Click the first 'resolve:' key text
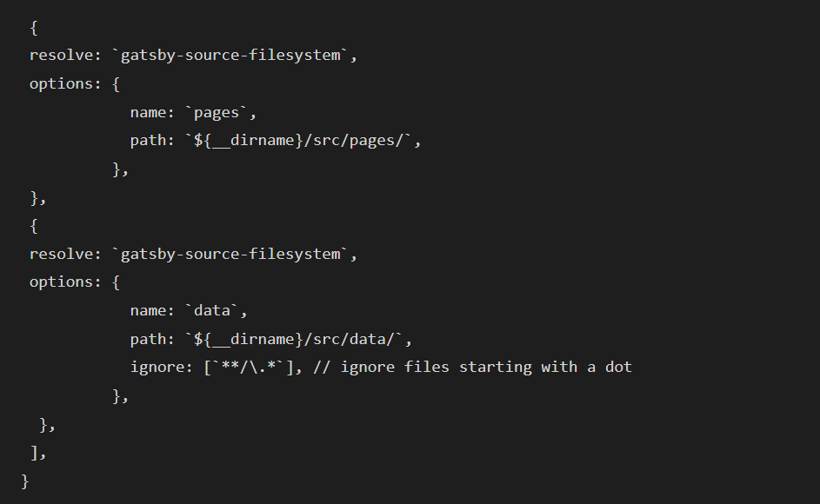This screenshot has height=504, width=820. coord(65,55)
